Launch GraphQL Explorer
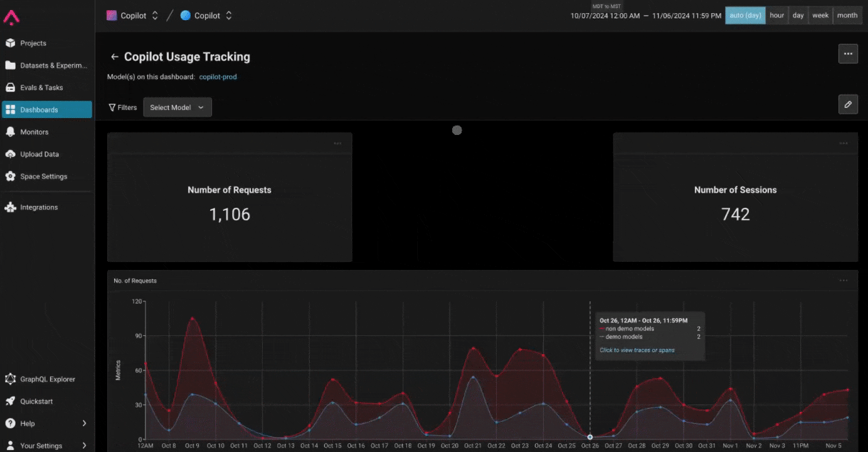Viewport: 868px width, 452px height. point(47,379)
